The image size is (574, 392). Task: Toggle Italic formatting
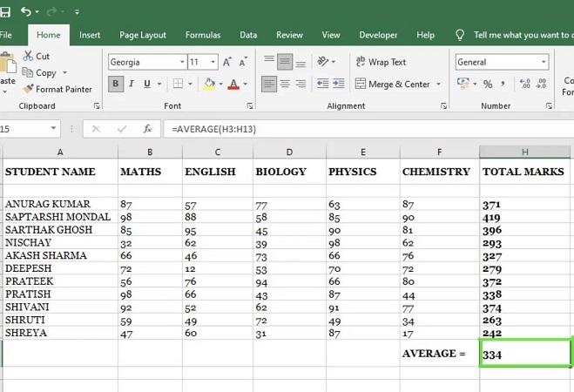click(x=132, y=84)
